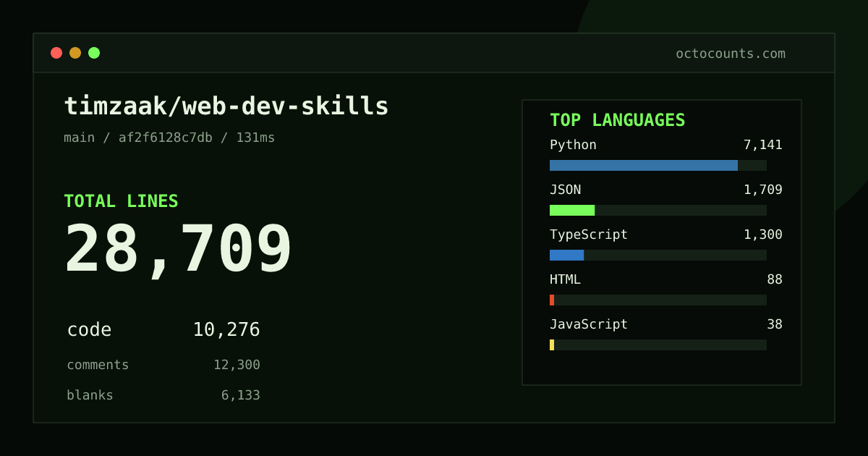The height and width of the screenshot is (456, 868).
Task: Click the HTML red progress bar
Action: point(552,300)
